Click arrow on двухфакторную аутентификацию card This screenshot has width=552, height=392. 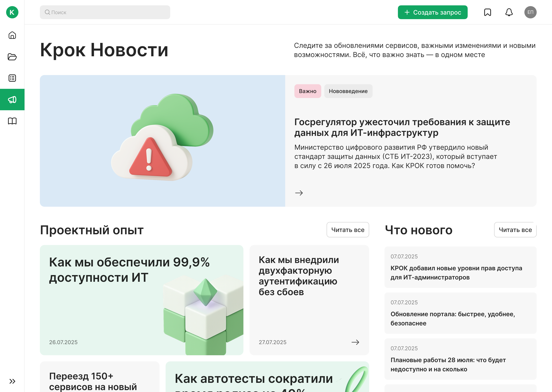tap(355, 342)
